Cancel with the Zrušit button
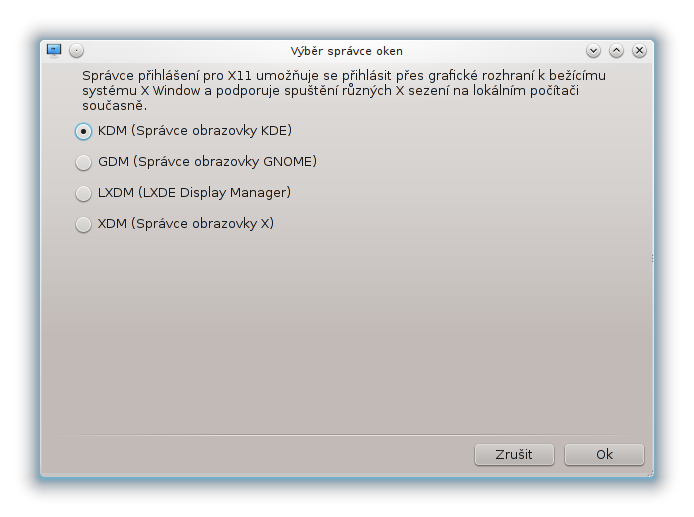Image resolution: width=694 pixels, height=517 pixels. click(514, 455)
